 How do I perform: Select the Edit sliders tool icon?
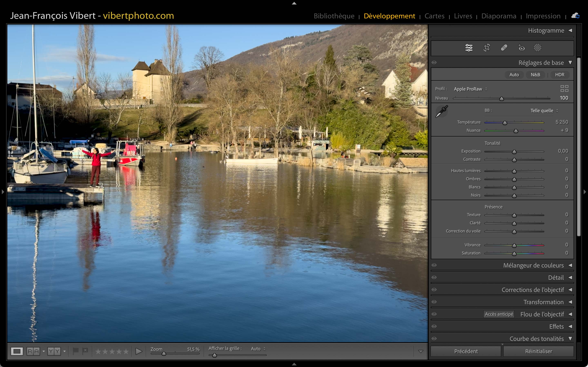[469, 48]
